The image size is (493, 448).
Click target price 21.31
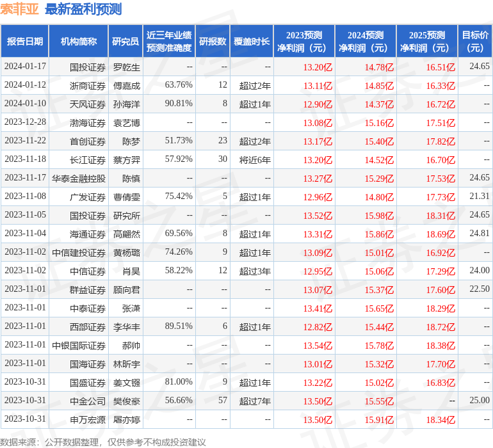click(x=480, y=196)
